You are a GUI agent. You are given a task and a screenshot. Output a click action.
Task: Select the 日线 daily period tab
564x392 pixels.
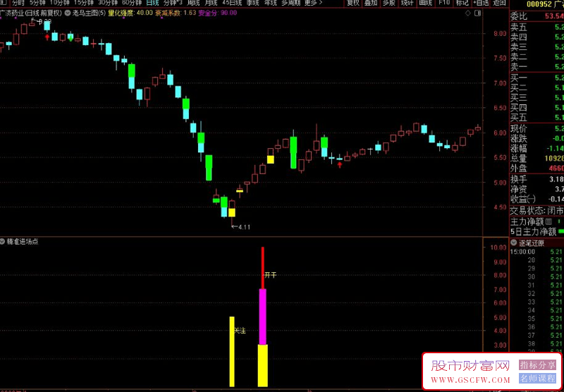pos(152,3)
